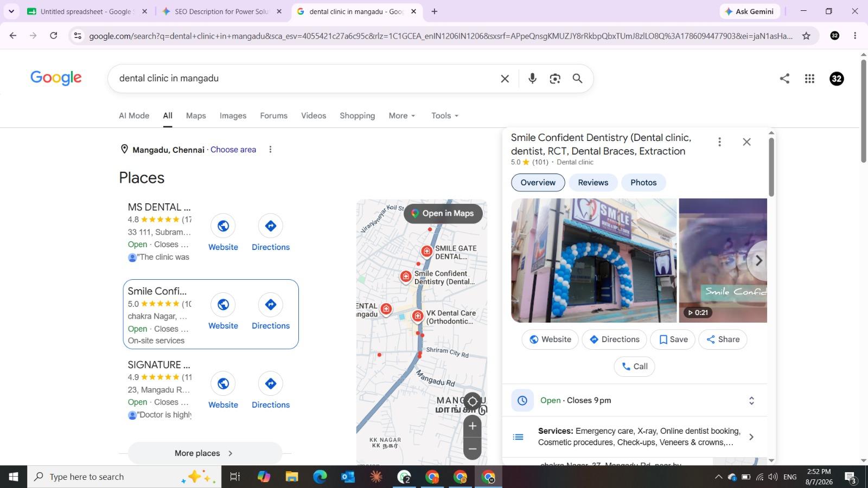The image size is (868, 488).
Task: Click VK Dental Care map pin
Action: pyautogui.click(x=417, y=317)
